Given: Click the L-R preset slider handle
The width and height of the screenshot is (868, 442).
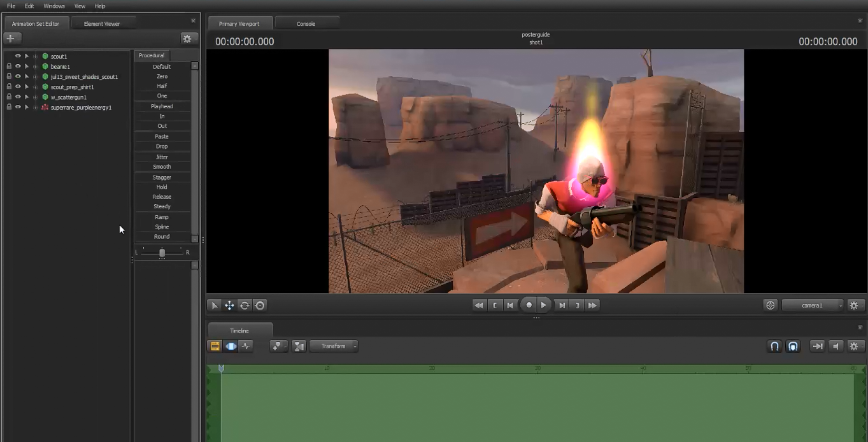Looking at the screenshot, I should click(x=162, y=252).
